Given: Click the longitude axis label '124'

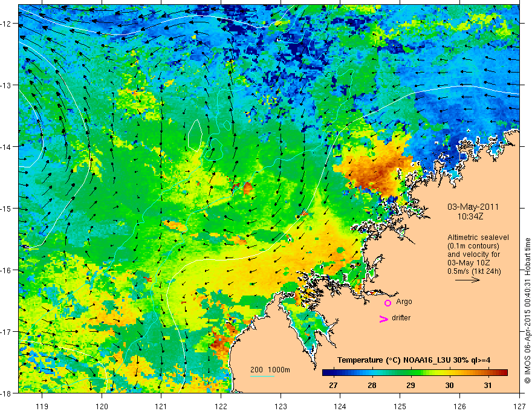Looking at the screenshot, I should point(340,406).
